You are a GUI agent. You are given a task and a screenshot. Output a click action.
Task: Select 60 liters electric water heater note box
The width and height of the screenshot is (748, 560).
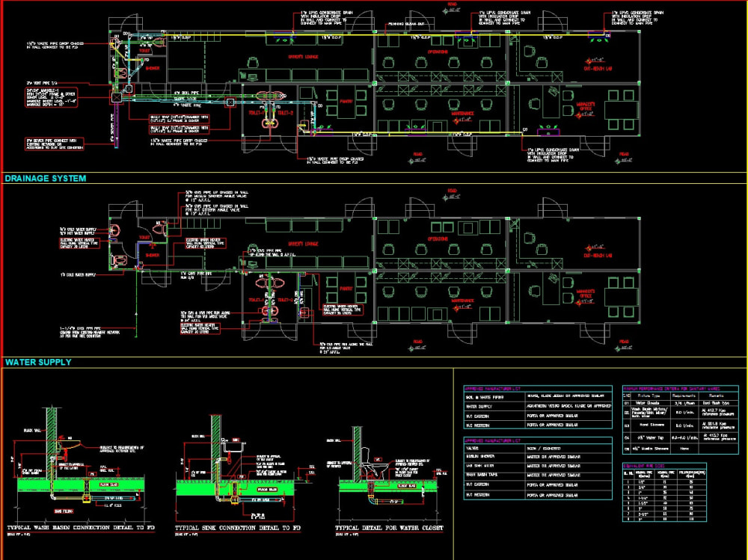coord(206,244)
